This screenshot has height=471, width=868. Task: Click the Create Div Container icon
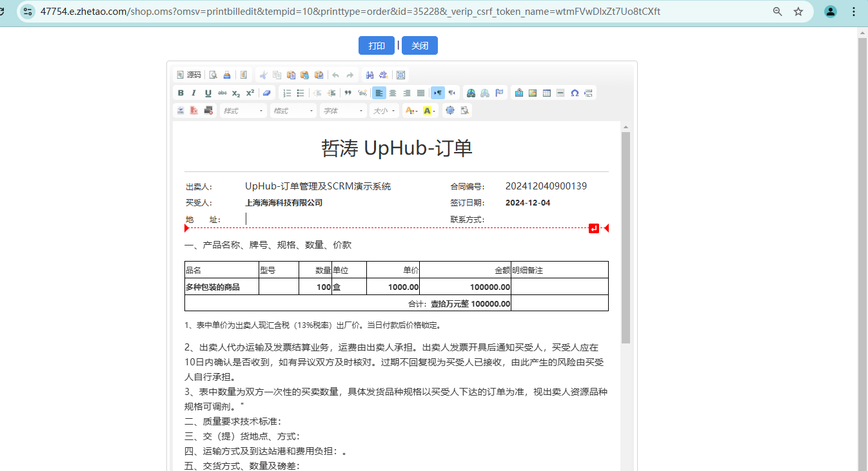(362, 93)
